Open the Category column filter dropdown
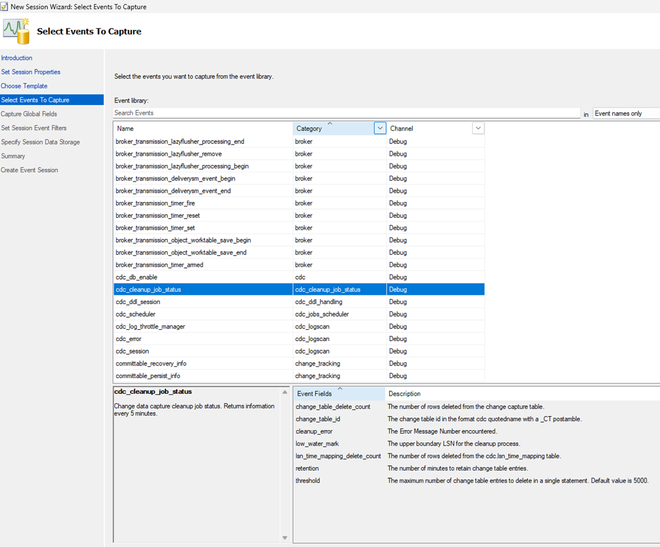Image resolution: width=660 pixels, height=547 pixels. click(x=380, y=128)
